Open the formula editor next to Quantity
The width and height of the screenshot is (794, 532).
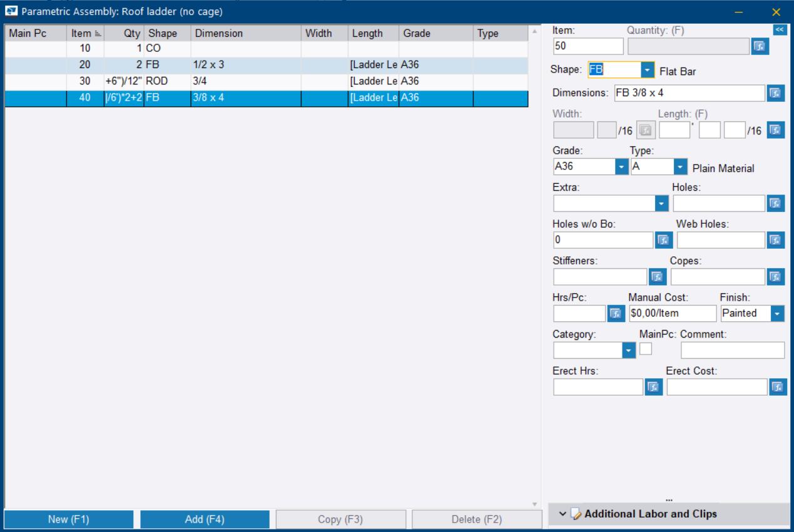[760, 46]
